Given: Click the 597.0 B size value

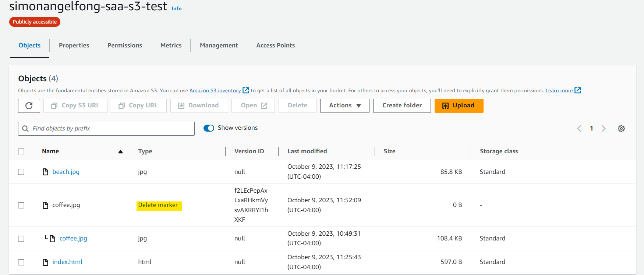Looking at the screenshot, I should tap(451, 262).
